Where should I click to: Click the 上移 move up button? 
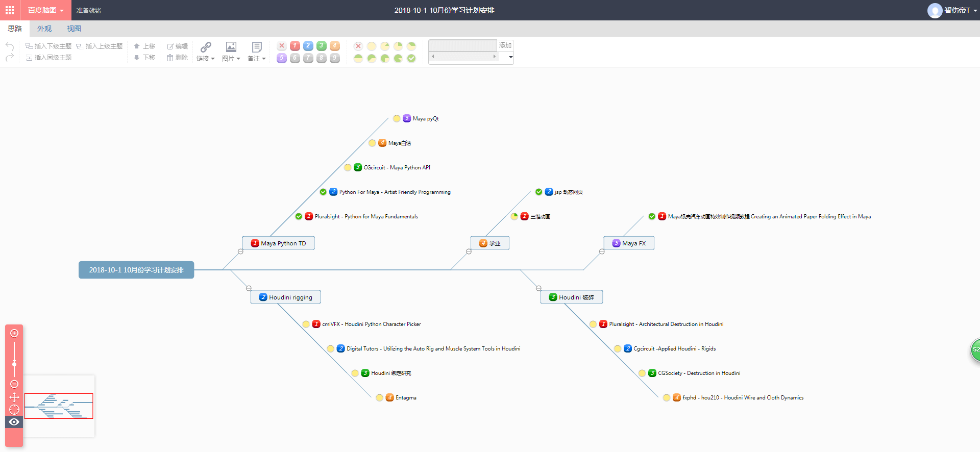pos(144,46)
